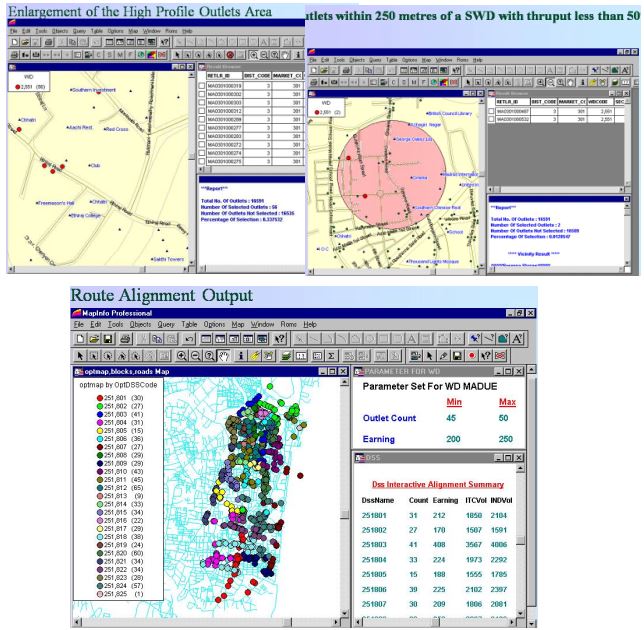Click RETLR_ID column header in High Profile Outlets browser
Image resolution: width=644 pixels, height=630 pixels.
click(x=224, y=76)
